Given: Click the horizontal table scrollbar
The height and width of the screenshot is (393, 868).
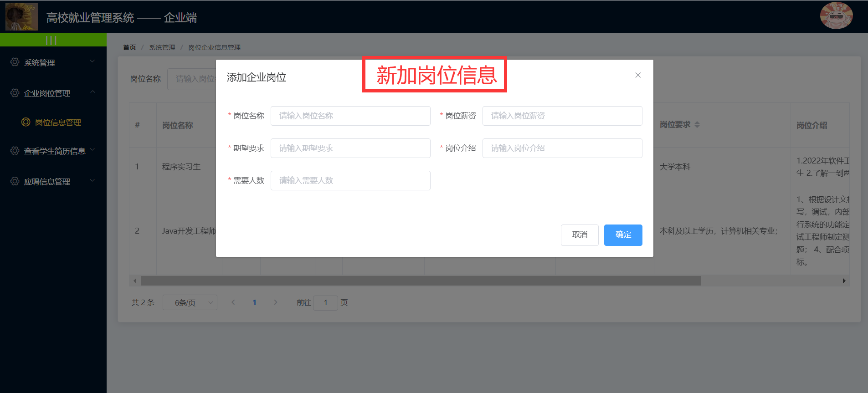Looking at the screenshot, I should 420,281.
